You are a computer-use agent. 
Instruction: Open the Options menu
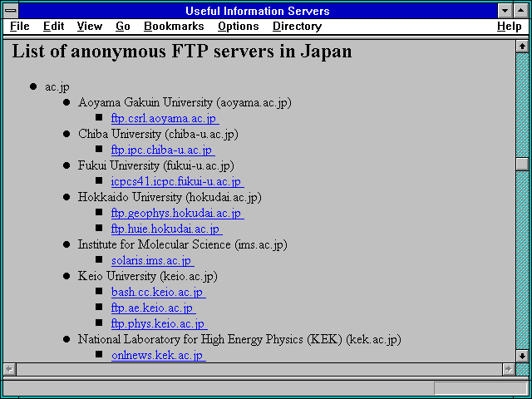[x=239, y=27]
